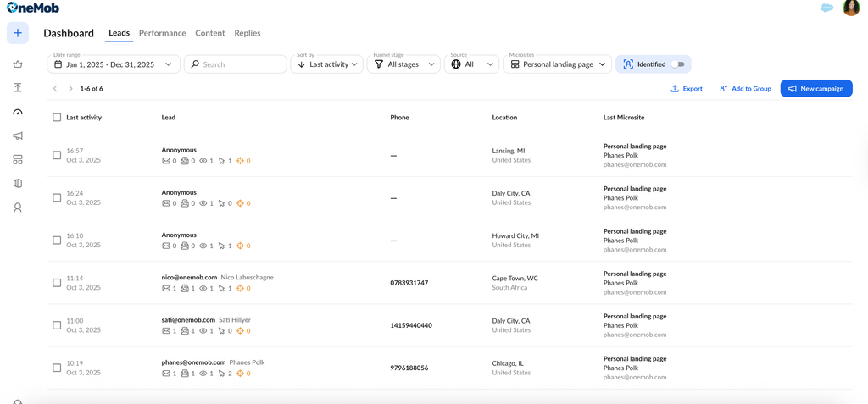Open the megaphone campaigns sidebar icon

[18, 136]
